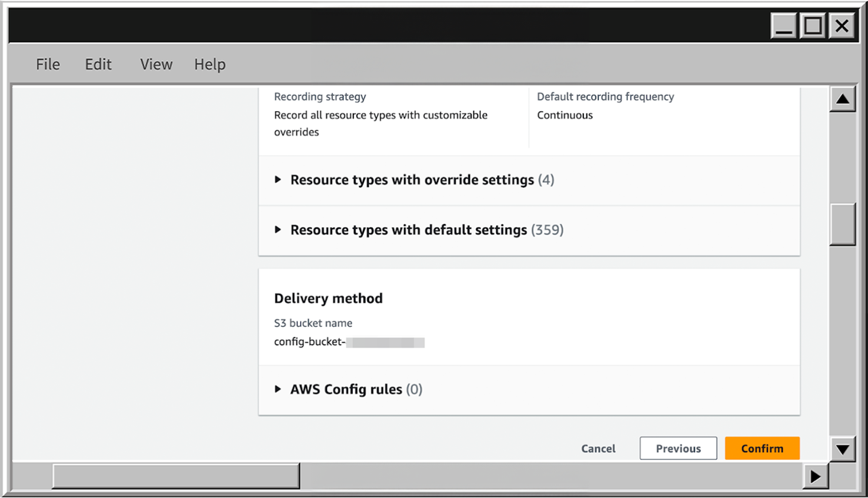Open the View menu
The width and height of the screenshot is (868, 498).
[156, 64]
